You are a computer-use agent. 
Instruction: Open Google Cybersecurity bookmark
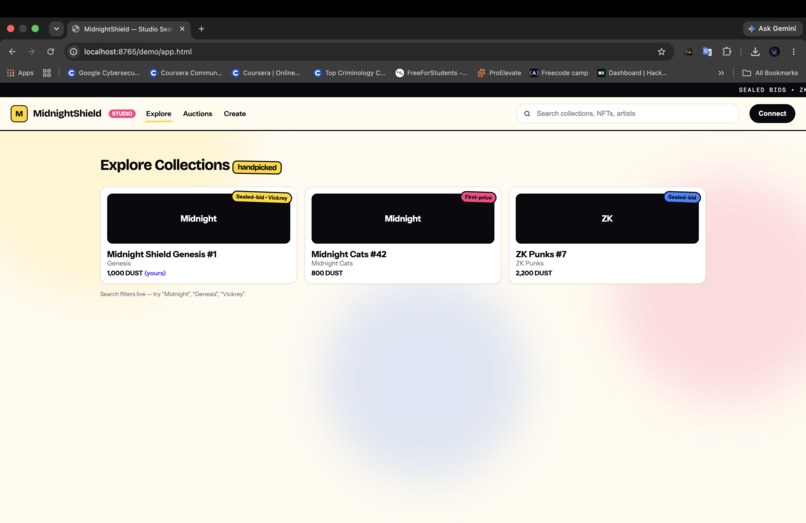104,73
